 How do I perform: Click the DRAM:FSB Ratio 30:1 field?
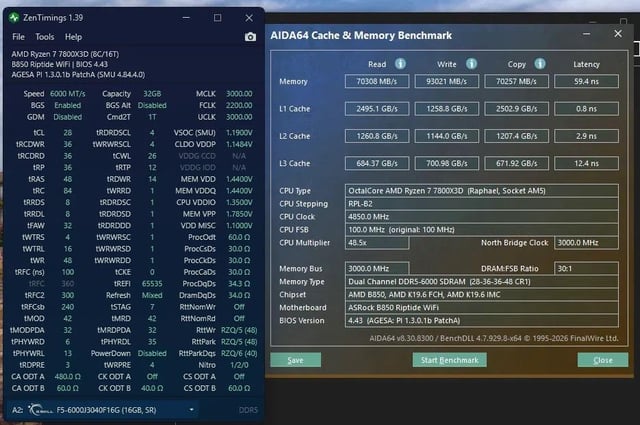pos(586,268)
